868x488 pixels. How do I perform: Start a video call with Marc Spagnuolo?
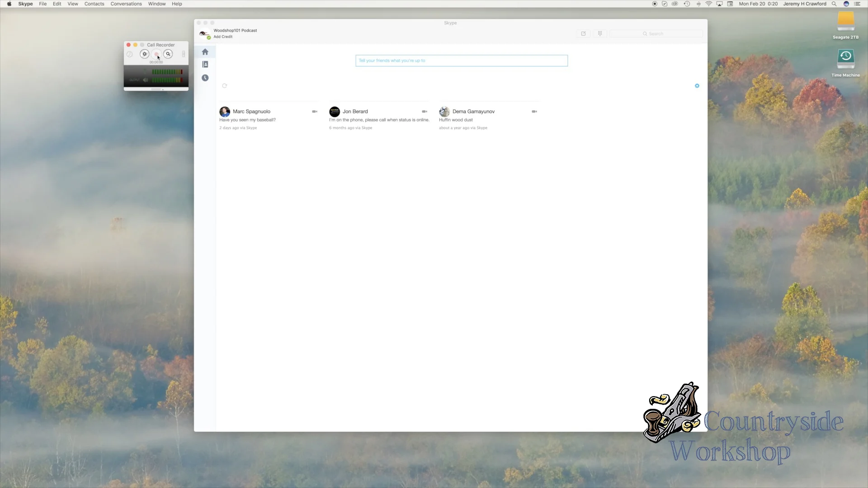tap(315, 112)
